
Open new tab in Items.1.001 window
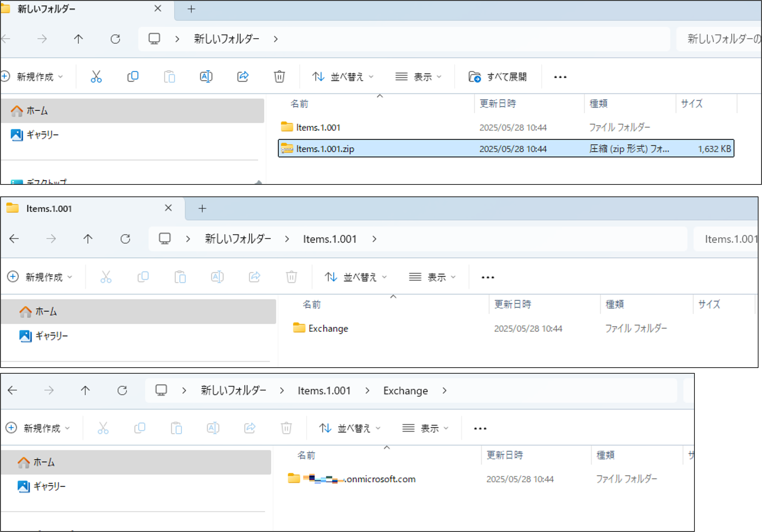[x=202, y=208]
